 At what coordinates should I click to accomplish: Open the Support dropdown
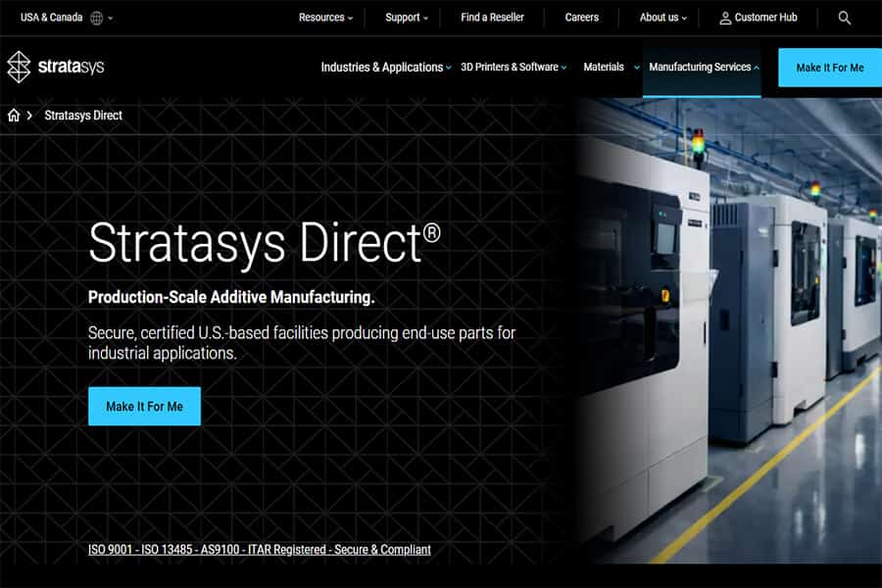coord(407,18)
